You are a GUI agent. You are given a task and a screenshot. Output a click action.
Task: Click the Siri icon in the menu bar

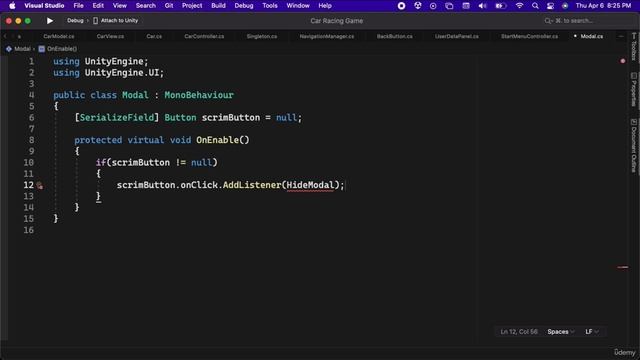565,6
